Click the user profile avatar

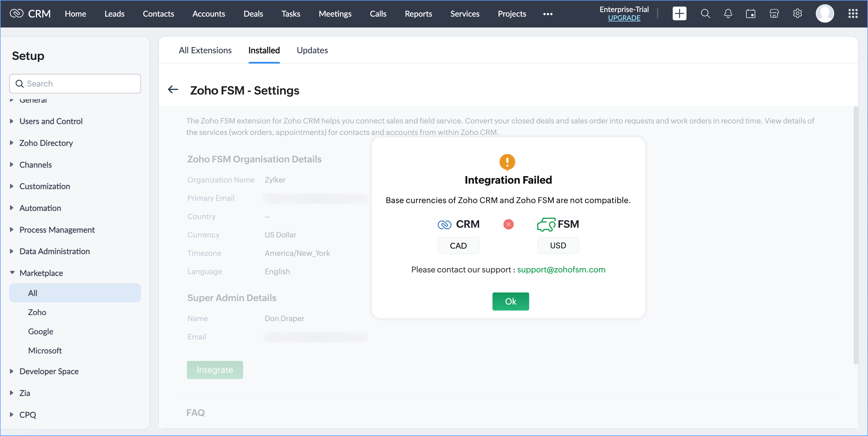click(824, 14)
